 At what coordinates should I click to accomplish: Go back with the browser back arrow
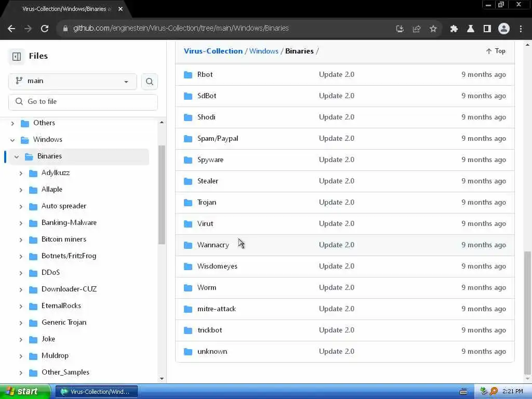click(x=11, y=29)
